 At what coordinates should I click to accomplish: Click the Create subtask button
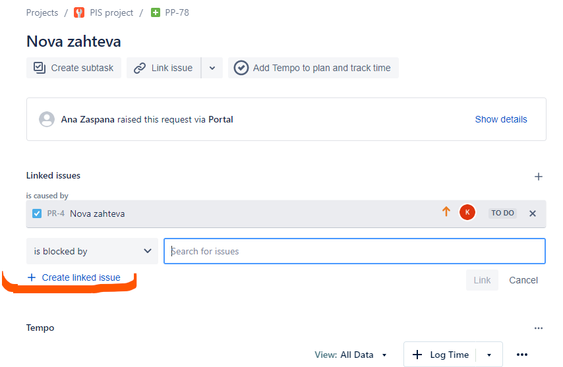point(74,68)
